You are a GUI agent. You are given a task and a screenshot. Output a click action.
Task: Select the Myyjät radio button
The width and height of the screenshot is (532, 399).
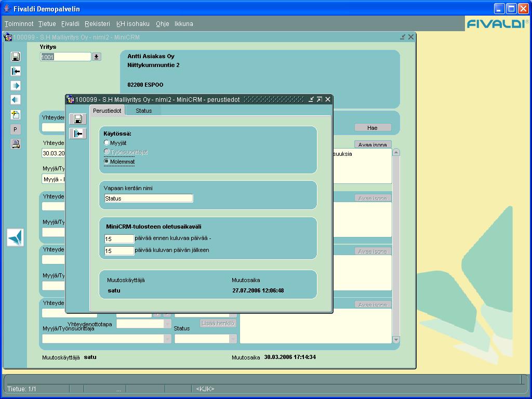point(107,143)
